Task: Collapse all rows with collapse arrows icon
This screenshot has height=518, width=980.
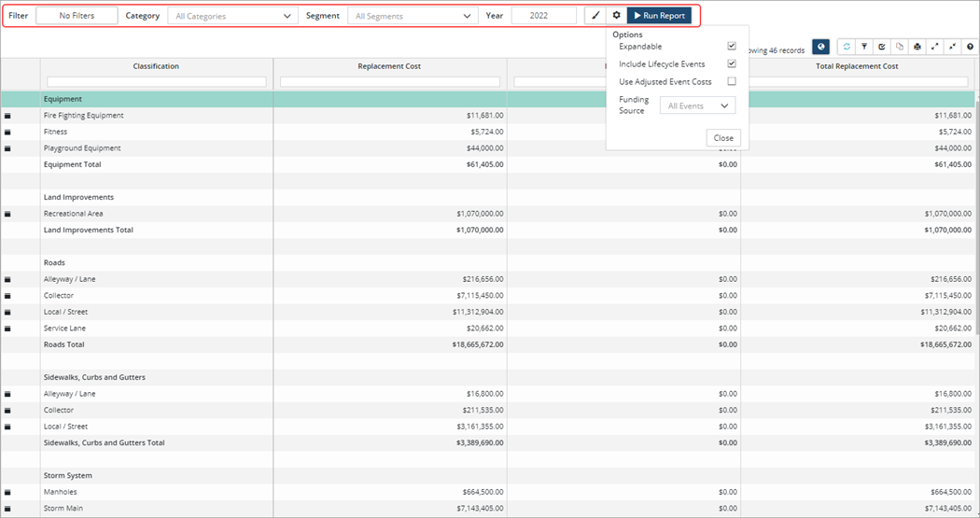Action: click(x=953, y=47)
